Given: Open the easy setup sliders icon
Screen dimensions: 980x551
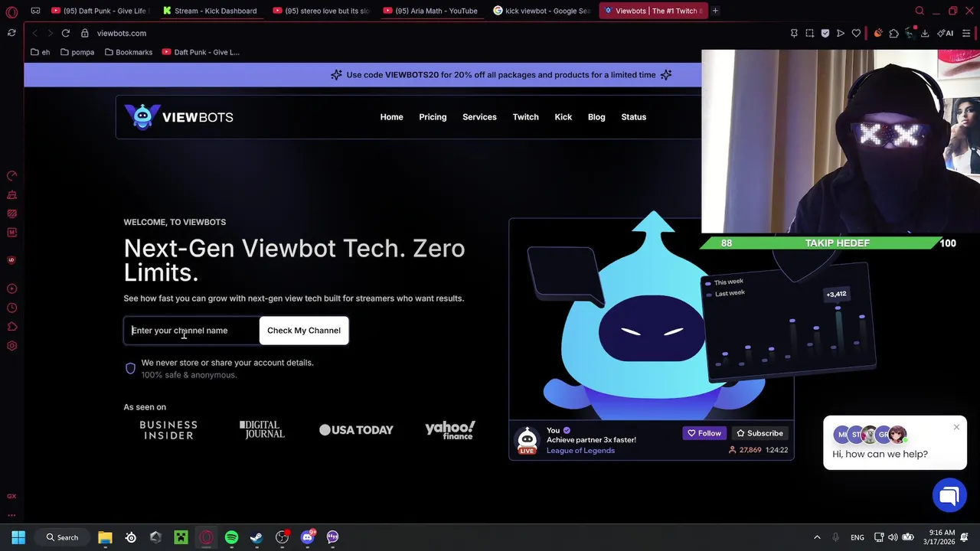Looking at the screenshot, I should click(966, 33).
